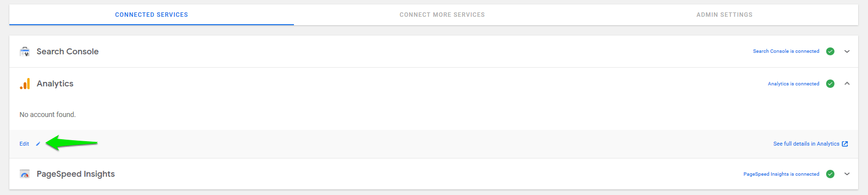Open See full details in Analytics link

click(806, 144)
